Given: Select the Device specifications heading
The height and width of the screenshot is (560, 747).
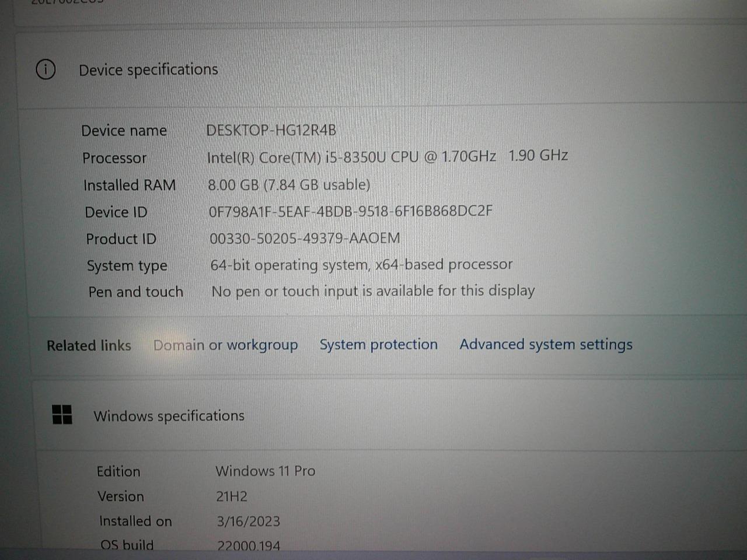Looking at the screenshot, I should pos(148,70).
